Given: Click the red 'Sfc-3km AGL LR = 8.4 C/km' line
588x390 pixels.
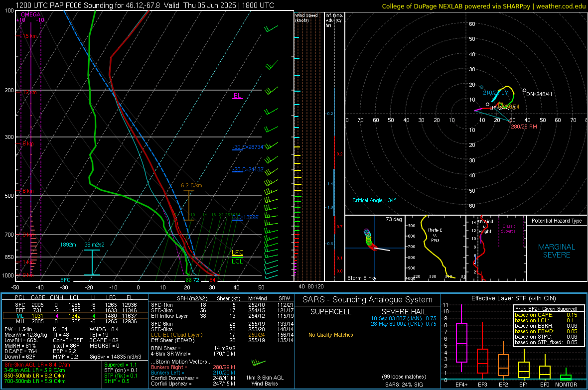Looking at the screenshot, I should pyautogui.click(x=37, y=365).
